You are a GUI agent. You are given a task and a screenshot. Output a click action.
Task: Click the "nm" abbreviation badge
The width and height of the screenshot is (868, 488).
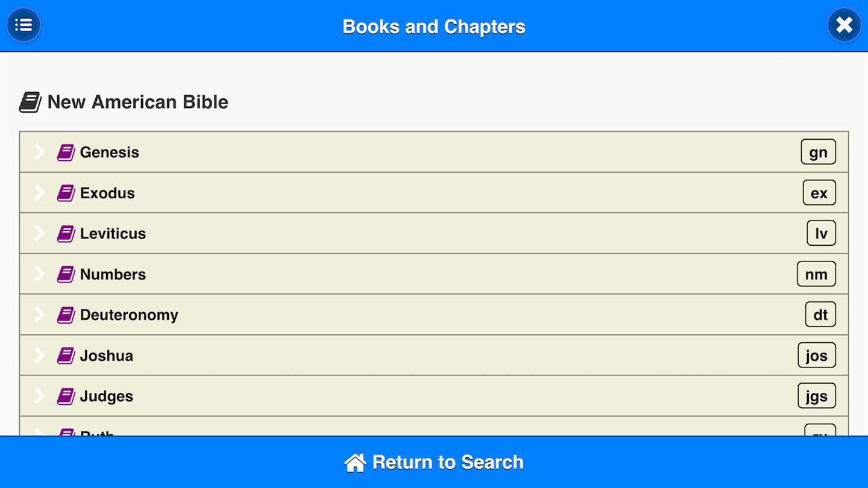(816, 275)
